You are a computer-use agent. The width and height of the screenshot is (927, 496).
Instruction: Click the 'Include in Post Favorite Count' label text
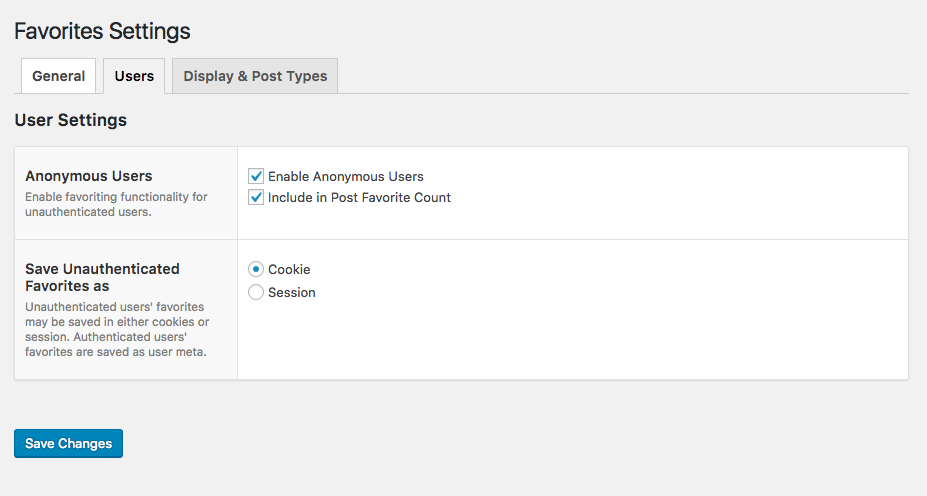coord(359,197)
